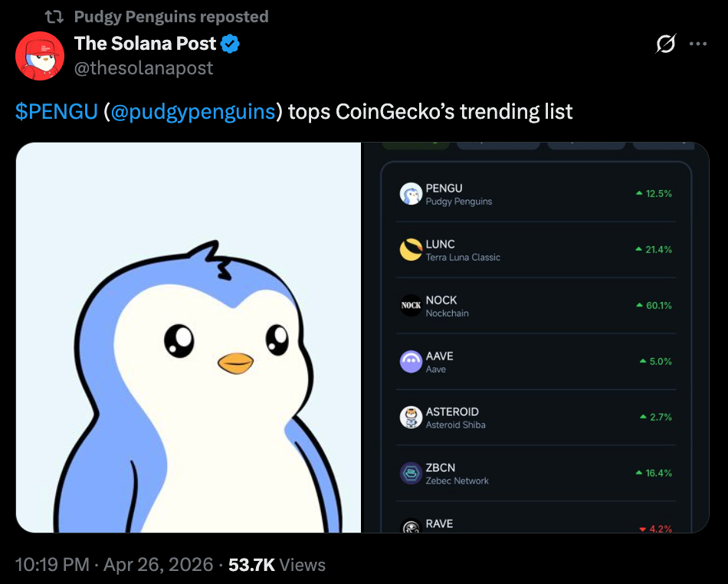This screenshot has width=728, height=584.
Task: Open the three-dot more options menu
Action: pos(697,44)
